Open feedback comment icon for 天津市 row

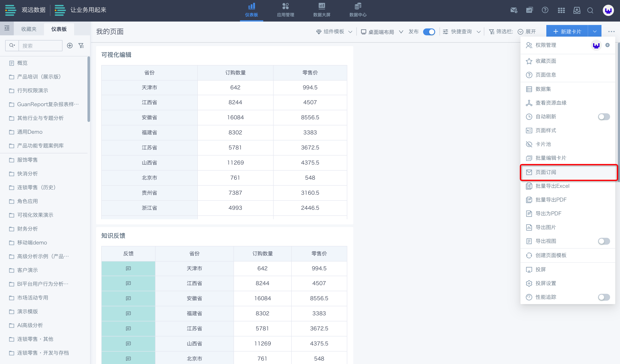128,268
